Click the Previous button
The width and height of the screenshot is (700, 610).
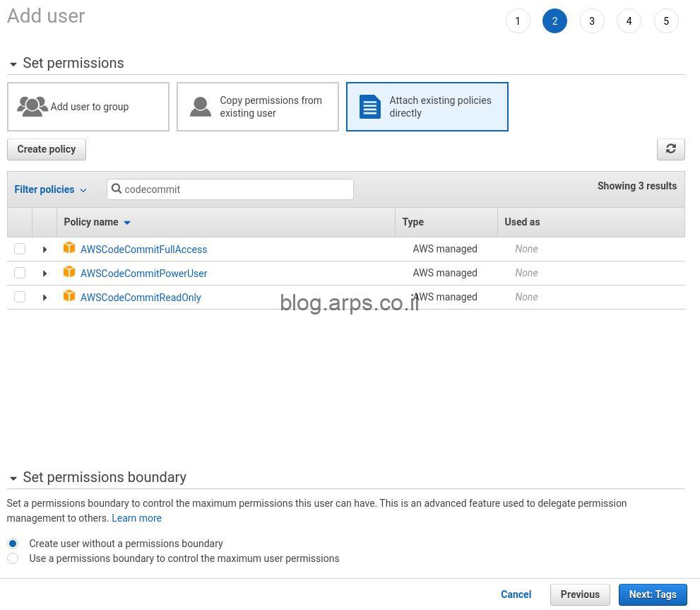click(580, 594)
